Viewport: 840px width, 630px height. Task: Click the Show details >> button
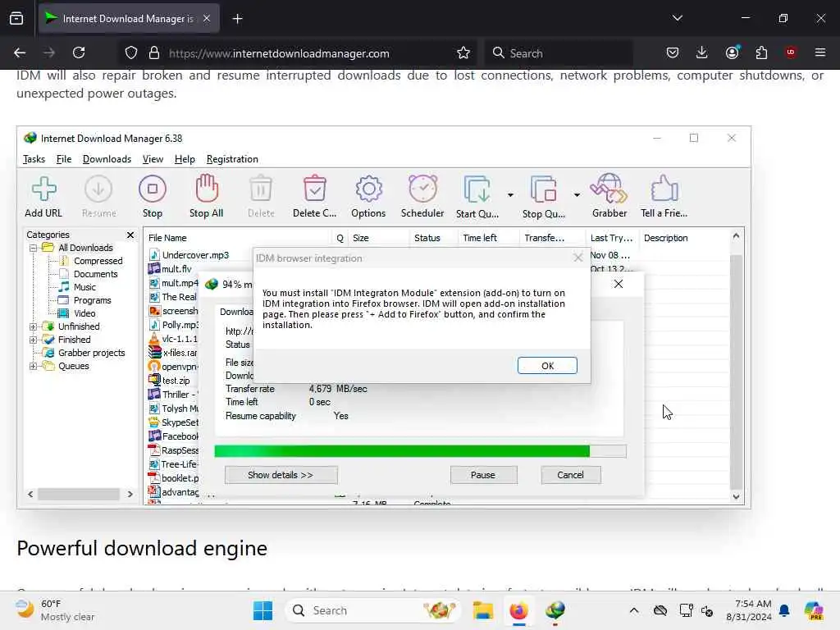281,475
